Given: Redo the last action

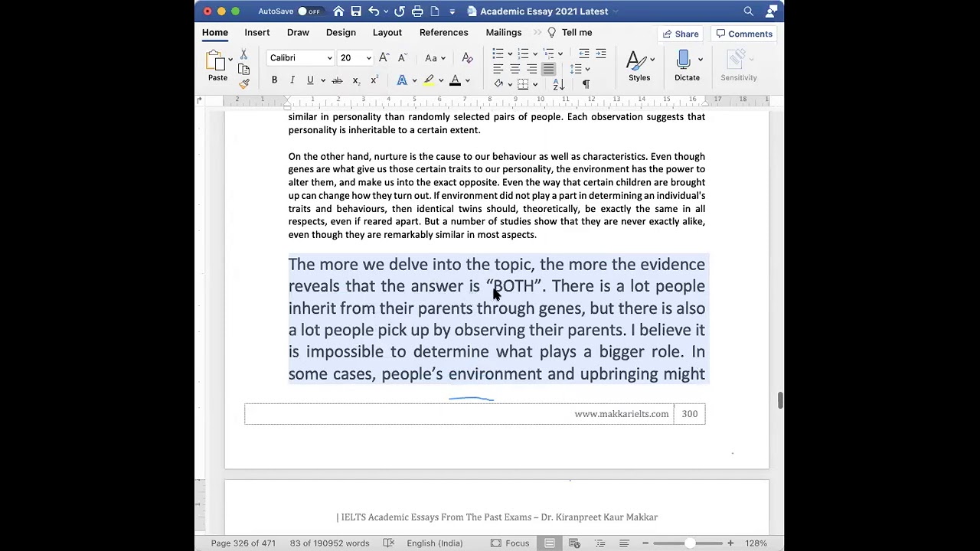Looking at the screenshot, I should [x=399, y=11].
